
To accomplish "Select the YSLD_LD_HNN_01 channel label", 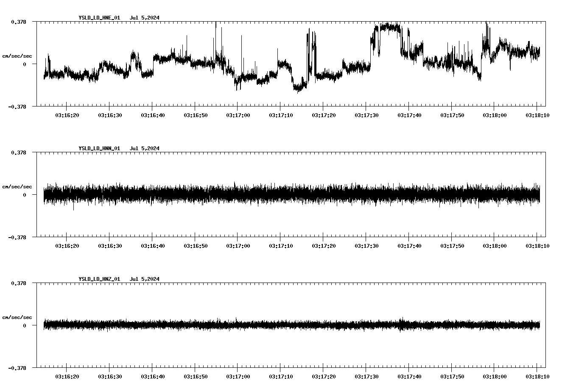I will (99, 148).
